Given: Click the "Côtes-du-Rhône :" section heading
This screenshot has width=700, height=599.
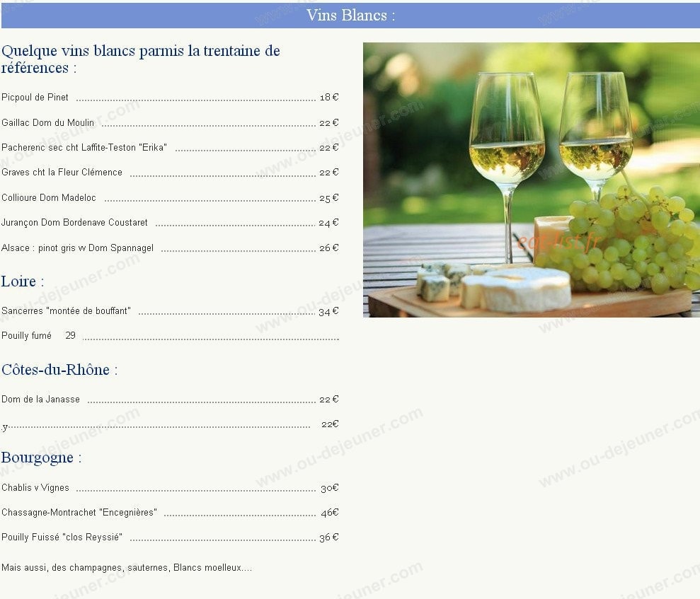Looking at the screenshot, I should 59,370.
